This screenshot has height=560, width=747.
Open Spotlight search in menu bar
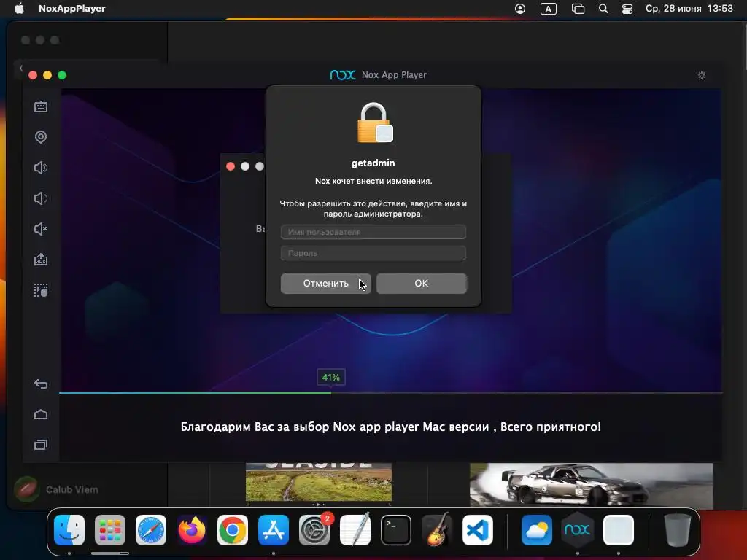point(603,9)
